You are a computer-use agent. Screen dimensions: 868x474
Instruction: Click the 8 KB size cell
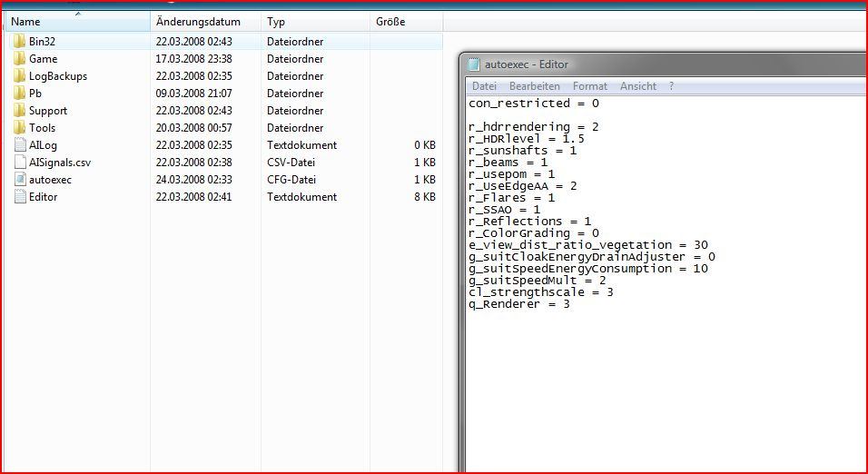click(425, 196)
